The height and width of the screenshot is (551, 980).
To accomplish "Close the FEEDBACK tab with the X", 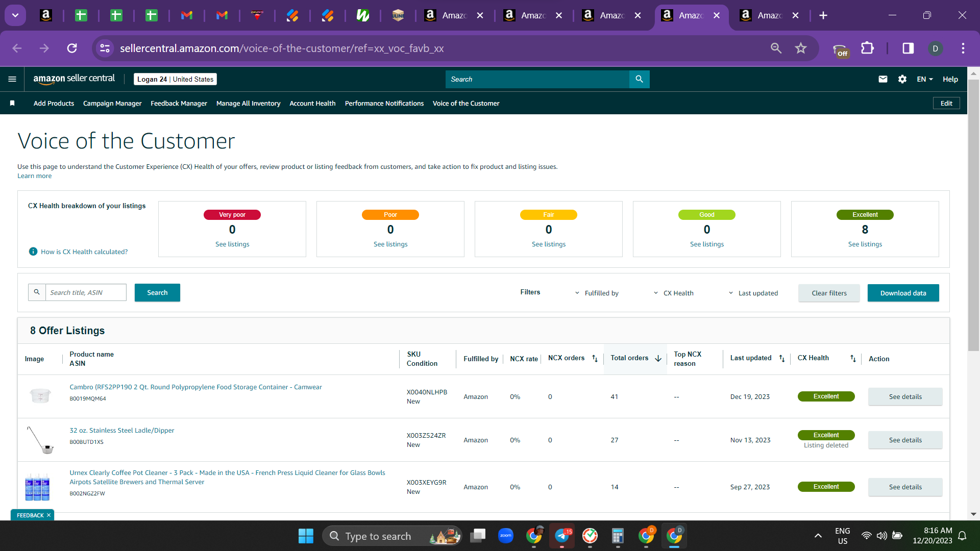I will click(49, 515).
